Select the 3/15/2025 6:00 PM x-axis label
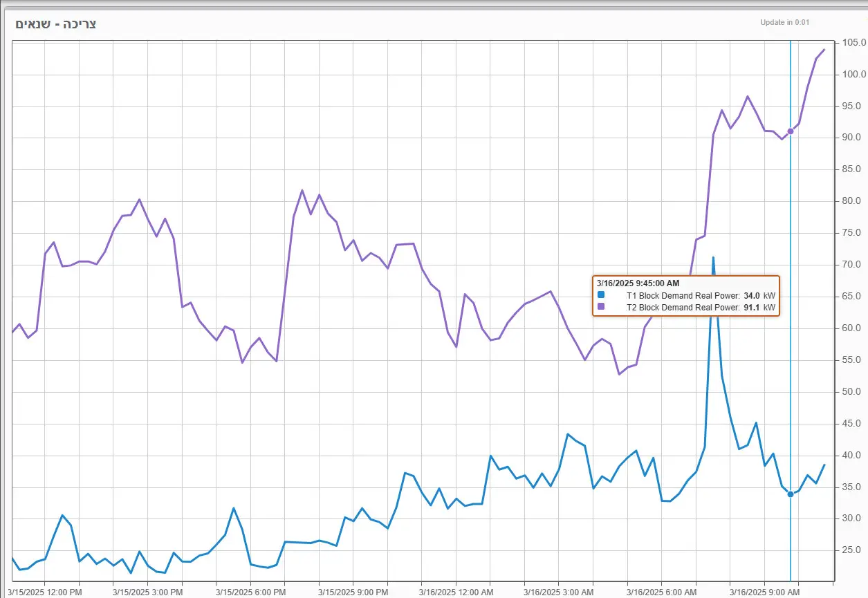This screenshot has height=598, width=868. pos(250,592)
